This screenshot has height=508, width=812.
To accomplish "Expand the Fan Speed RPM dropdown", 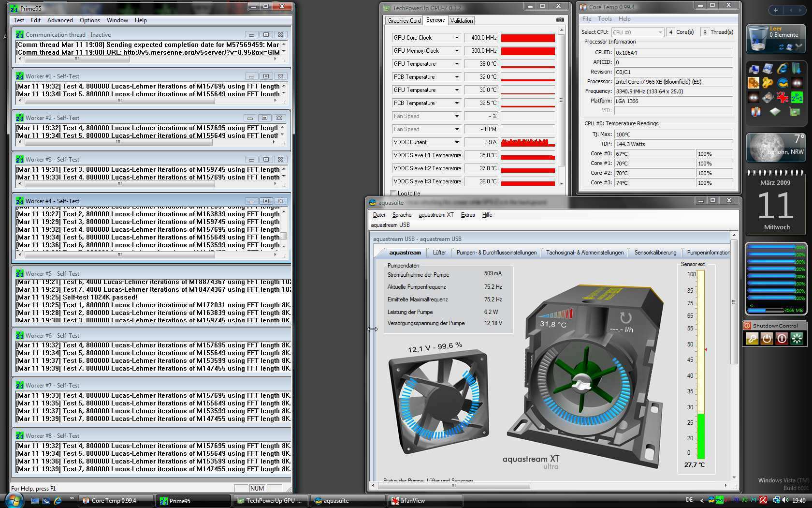I will 456,129.
